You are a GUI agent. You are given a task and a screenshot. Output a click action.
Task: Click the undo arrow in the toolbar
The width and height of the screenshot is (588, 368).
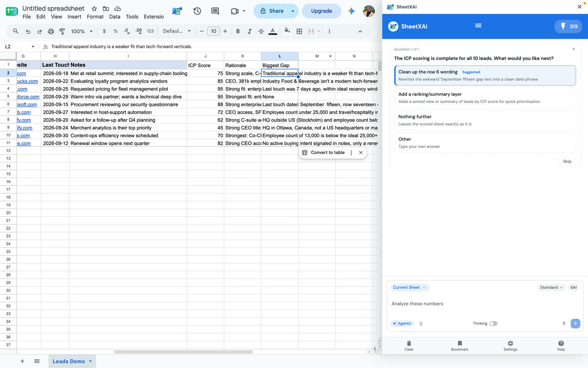[28, 31]
